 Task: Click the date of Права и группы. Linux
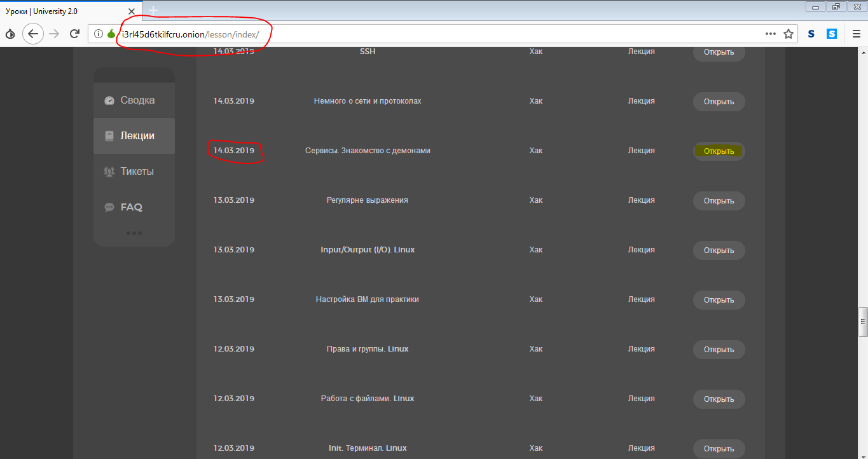coord(234,349)
